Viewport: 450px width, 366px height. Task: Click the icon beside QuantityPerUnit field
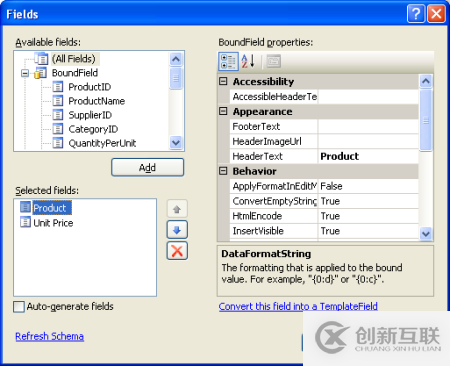[58, 143]
